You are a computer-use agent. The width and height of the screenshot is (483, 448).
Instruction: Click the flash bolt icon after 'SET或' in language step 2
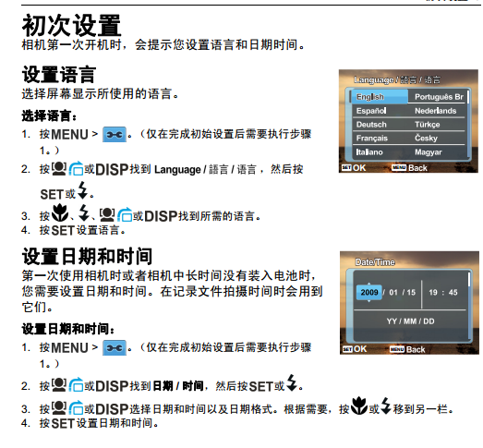[82, 190]
